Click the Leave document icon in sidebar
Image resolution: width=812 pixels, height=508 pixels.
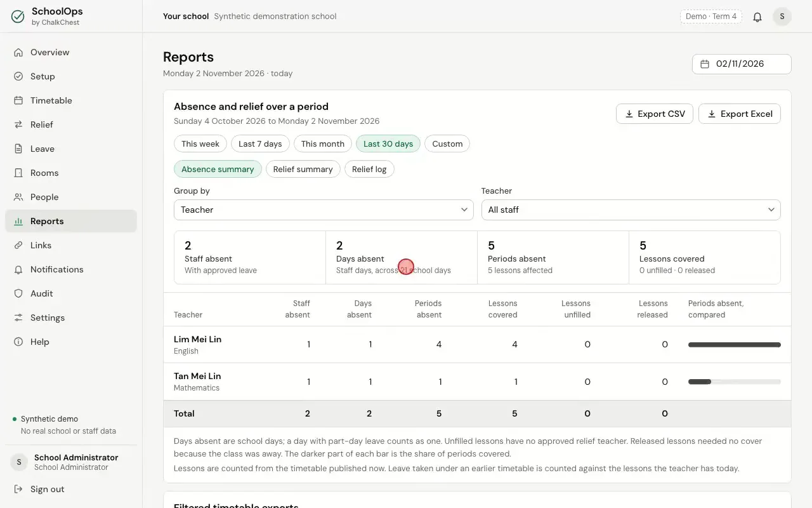18,149
